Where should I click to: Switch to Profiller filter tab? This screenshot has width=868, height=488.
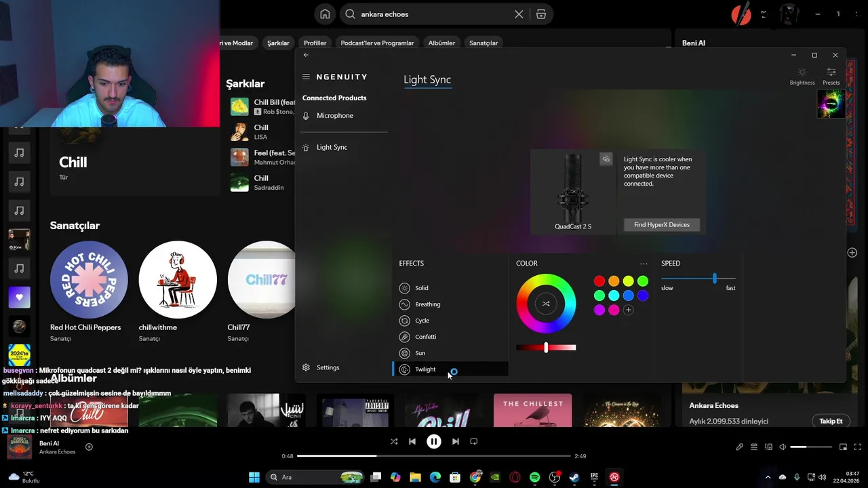[x=315, y=43]
